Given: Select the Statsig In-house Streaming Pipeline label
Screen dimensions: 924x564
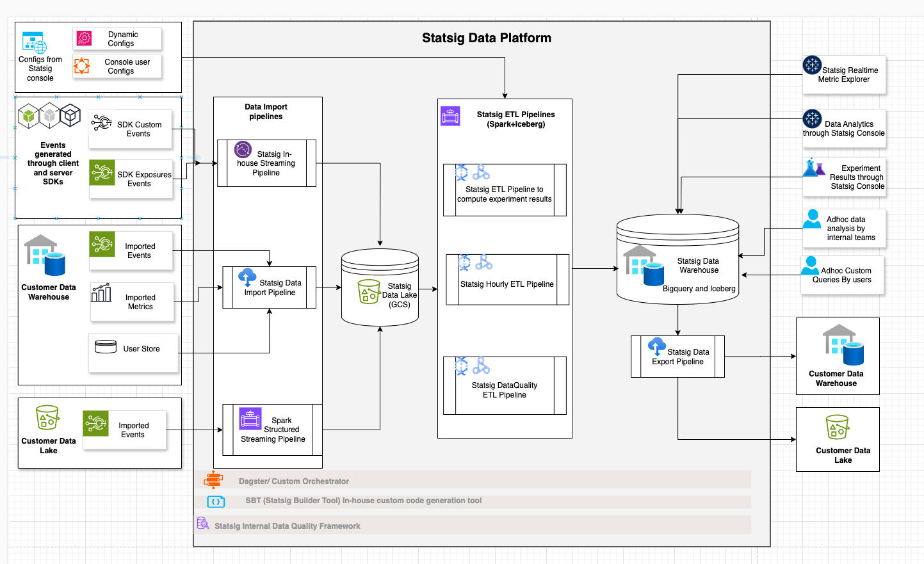Looking at the screenshot, I should coord(266,163).
